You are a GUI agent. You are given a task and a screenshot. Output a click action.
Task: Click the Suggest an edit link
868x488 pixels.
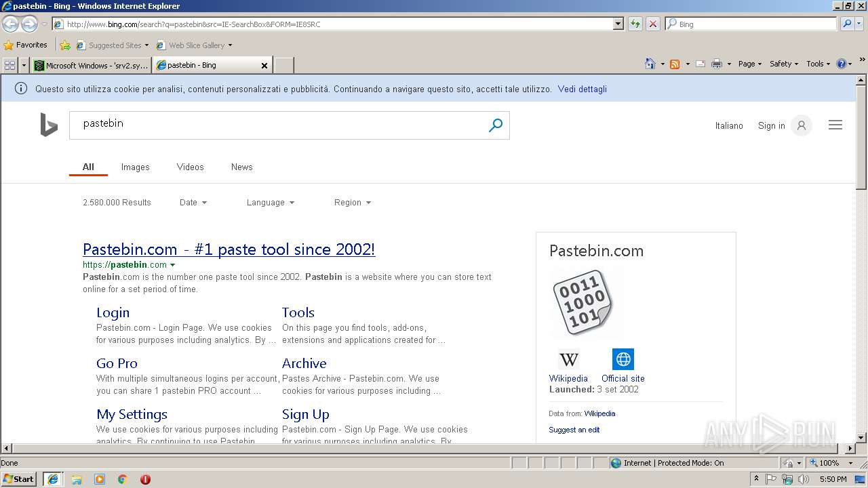[574, 430]
